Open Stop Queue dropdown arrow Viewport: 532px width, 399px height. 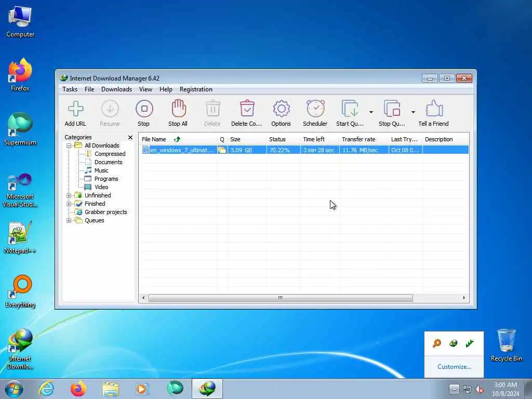pos(413,112)
